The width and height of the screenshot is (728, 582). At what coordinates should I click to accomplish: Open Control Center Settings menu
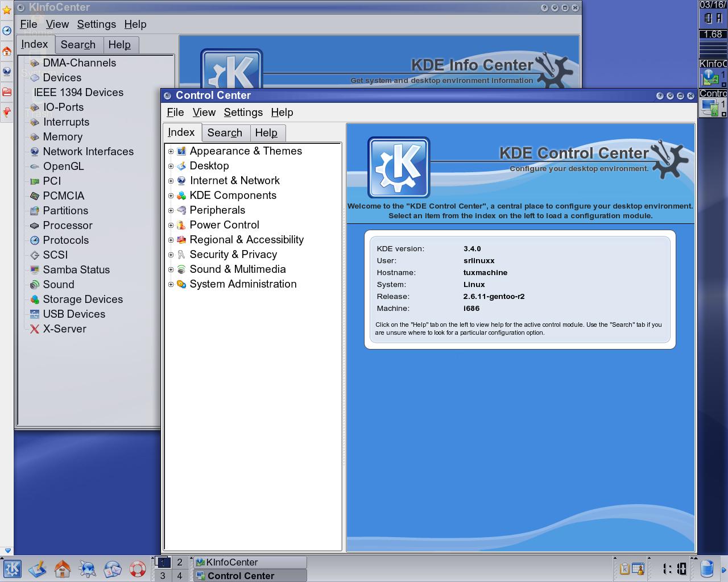coord(243,113)
